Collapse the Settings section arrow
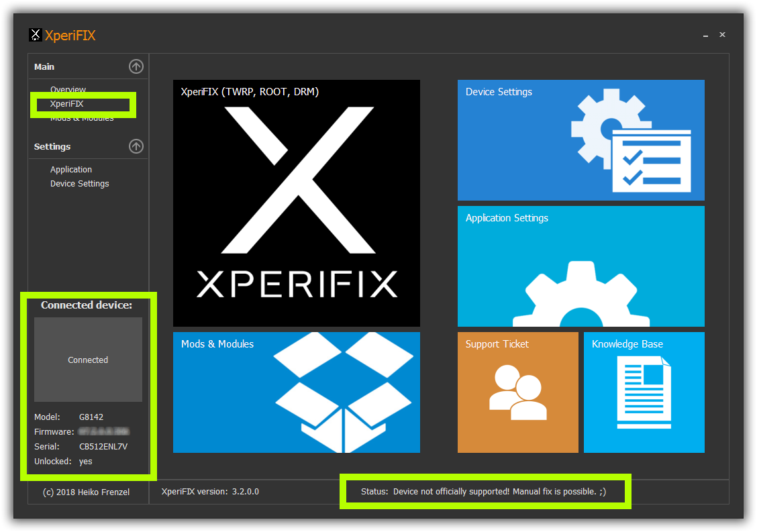 [x=136, y=146]
